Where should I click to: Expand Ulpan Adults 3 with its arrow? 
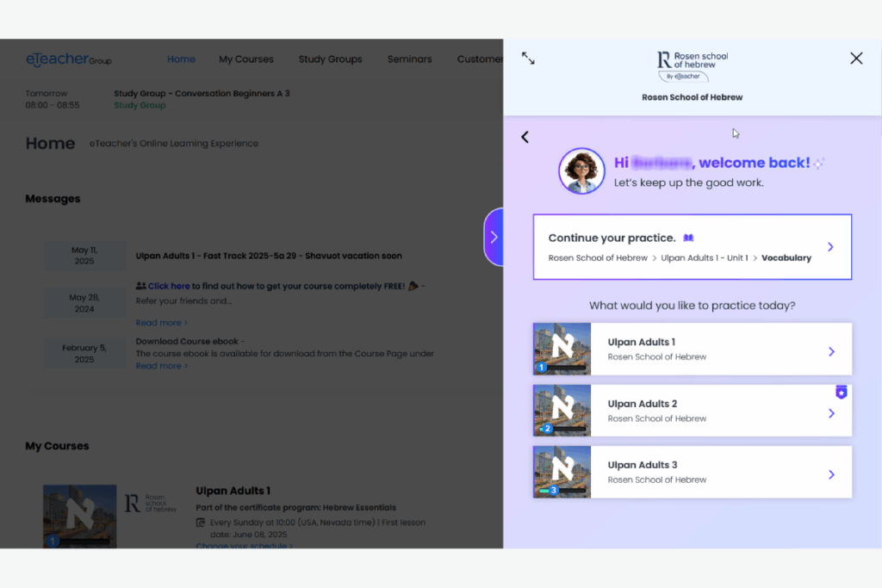[x=831, y=474]
